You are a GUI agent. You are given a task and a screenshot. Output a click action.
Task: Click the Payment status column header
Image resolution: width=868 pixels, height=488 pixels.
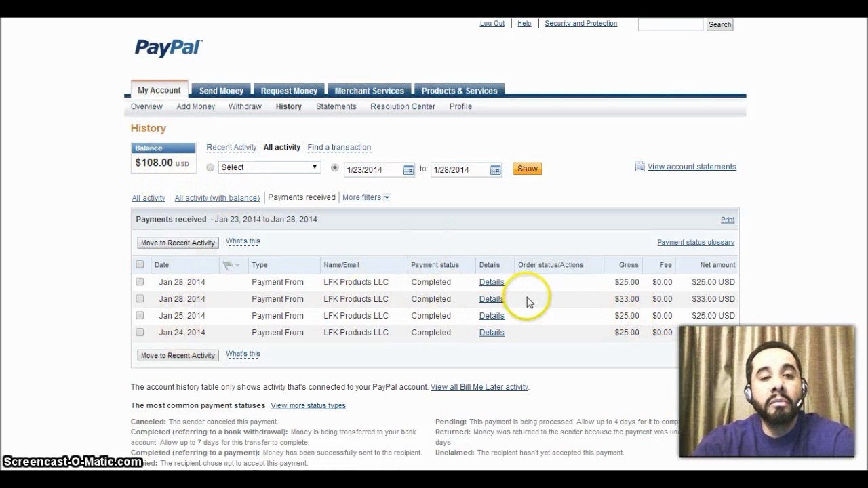(x=435, y=265)
